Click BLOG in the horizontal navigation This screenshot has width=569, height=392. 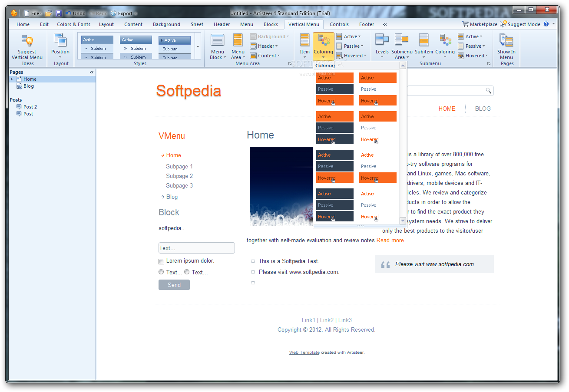(x=483, y=109)
